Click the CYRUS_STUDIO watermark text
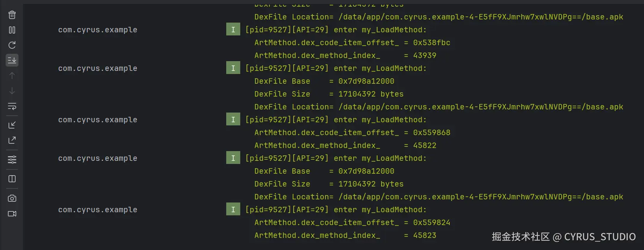 coord(600,237)
